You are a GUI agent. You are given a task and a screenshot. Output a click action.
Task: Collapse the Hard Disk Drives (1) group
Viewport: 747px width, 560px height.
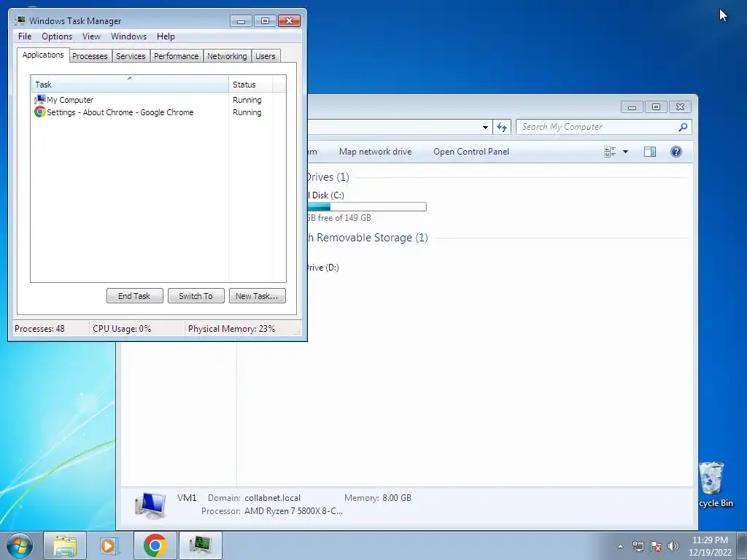tap(328, 177)
